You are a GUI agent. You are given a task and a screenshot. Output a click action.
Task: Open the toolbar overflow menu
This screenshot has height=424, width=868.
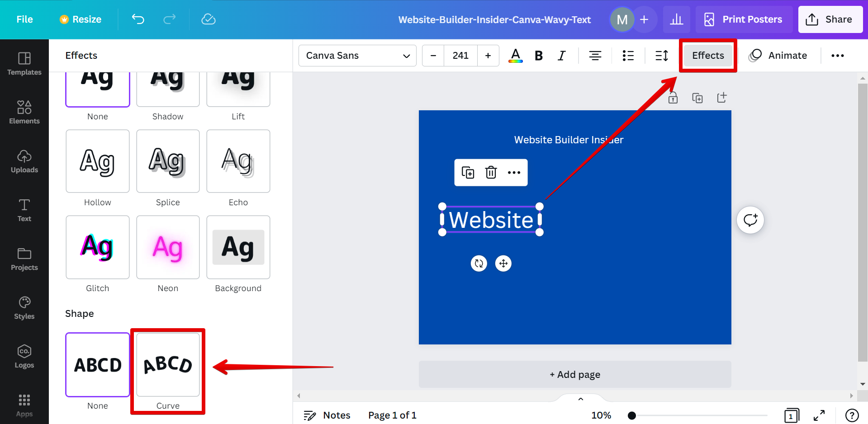pos(837,55)
